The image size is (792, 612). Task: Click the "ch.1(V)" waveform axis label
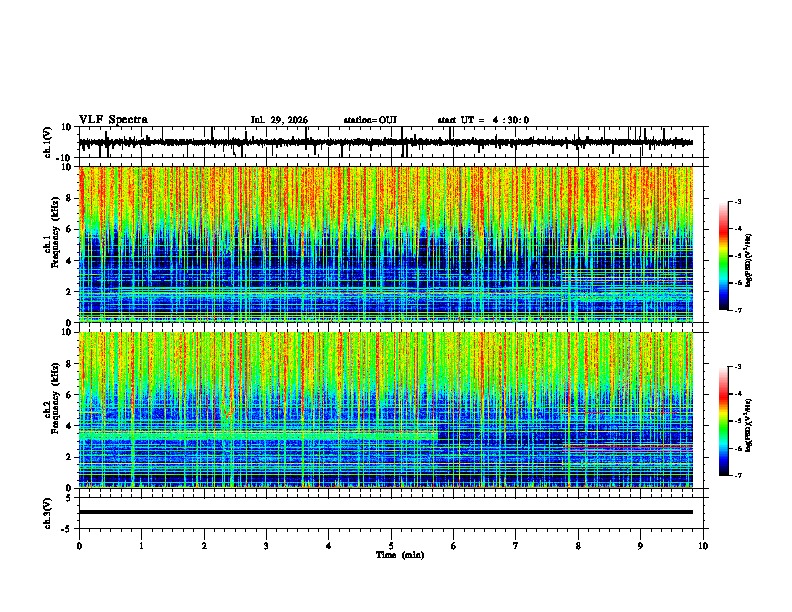48,142
